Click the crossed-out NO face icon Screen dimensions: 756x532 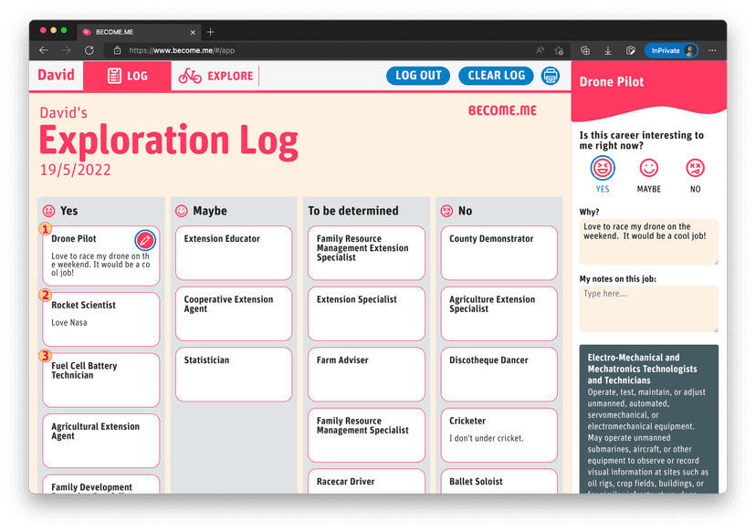695,166
